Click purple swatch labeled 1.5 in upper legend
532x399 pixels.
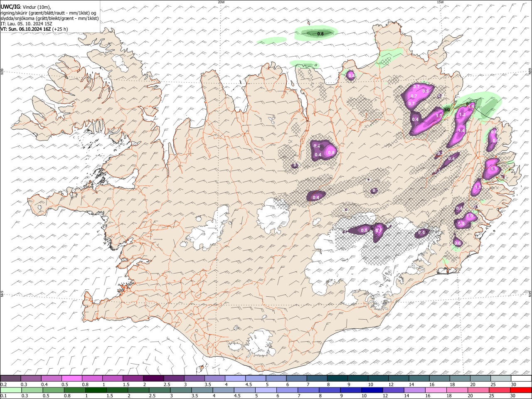(x=133, y=379)
